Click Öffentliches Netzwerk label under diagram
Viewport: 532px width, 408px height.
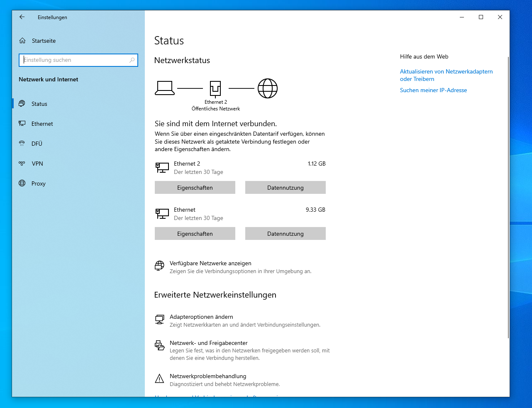click(216, 109)
